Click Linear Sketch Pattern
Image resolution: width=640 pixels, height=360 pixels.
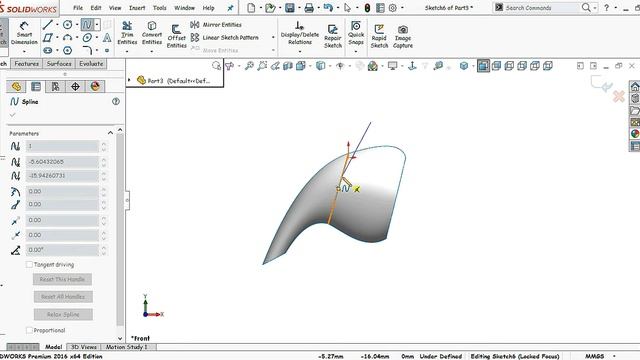(x=225, y=38)
